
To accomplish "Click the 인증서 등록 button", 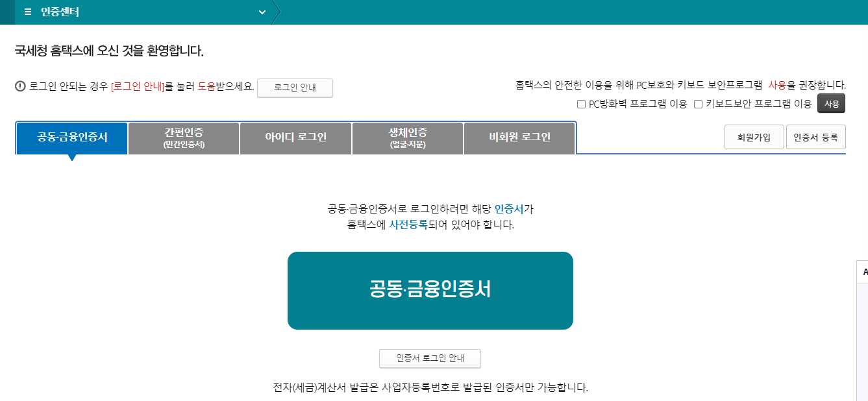I will coord(816,137).
